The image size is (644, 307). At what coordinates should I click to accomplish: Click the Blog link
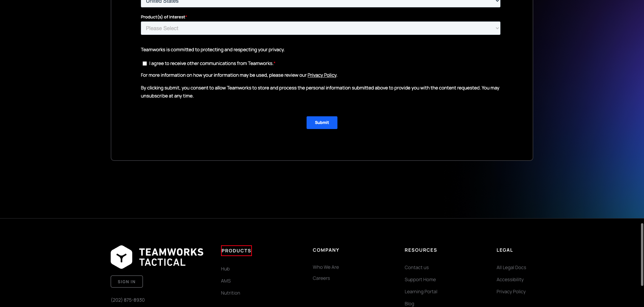409,303
